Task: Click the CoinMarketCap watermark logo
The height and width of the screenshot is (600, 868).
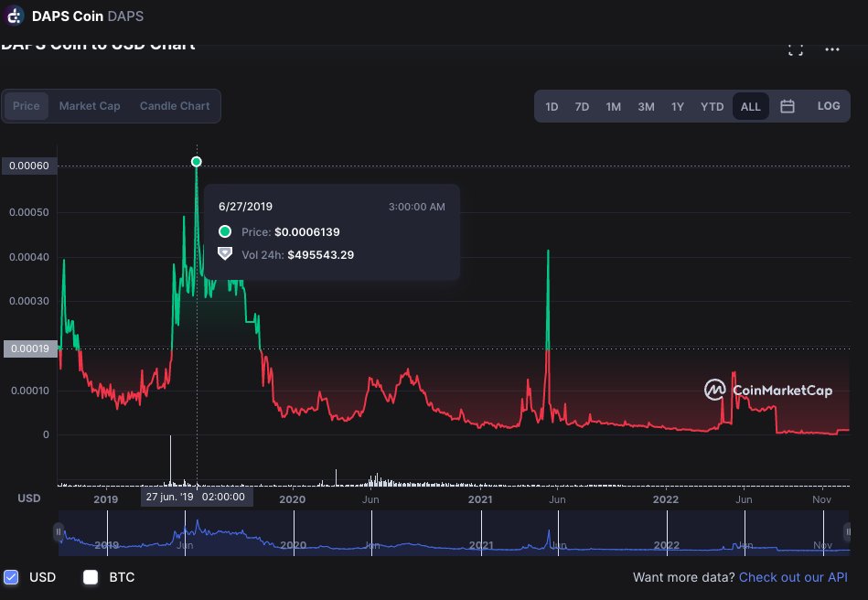Action: 714,390
